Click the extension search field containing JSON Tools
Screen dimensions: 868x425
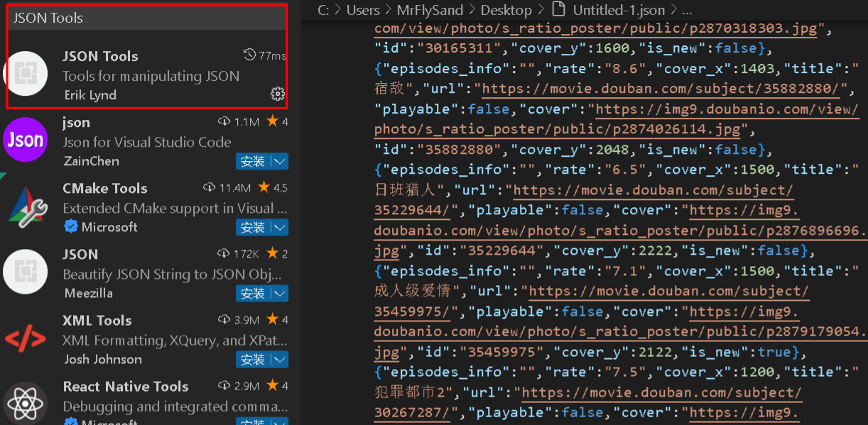click(147, 18)
